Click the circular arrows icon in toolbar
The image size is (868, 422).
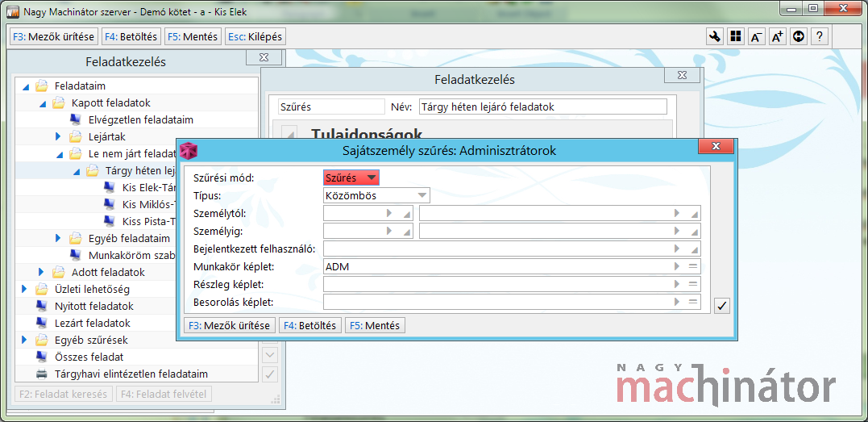coord(798,36)
